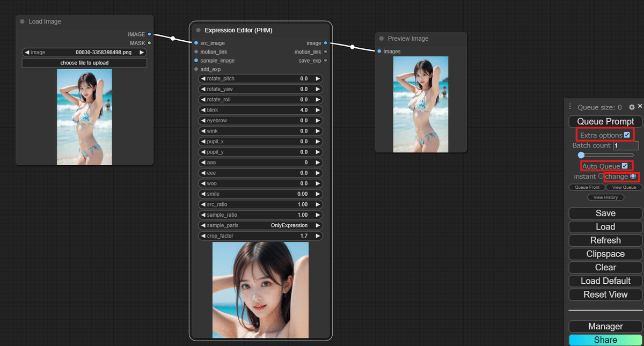The height and width of the screenshot is (346, 644).
Task: Click choose file to upload
Action: pyautogui.click(x=84, y=63)
